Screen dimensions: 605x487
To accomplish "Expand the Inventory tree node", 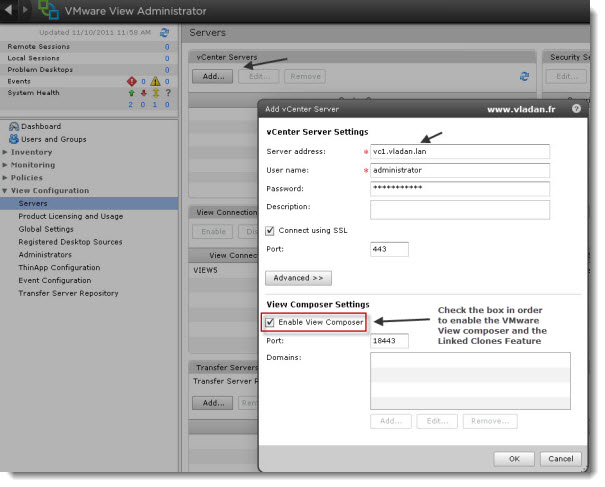I will coord(5,152).
